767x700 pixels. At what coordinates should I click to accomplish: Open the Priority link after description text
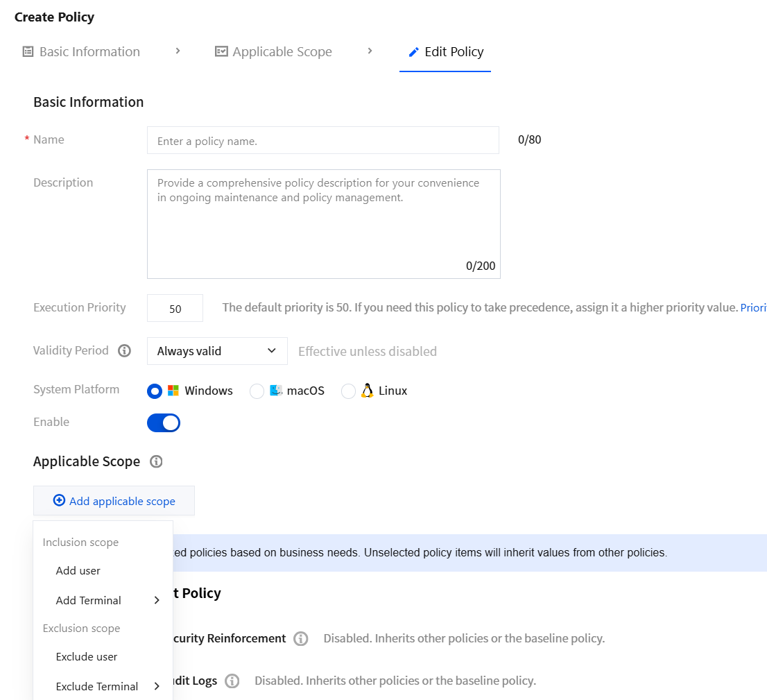coord(753,307)
